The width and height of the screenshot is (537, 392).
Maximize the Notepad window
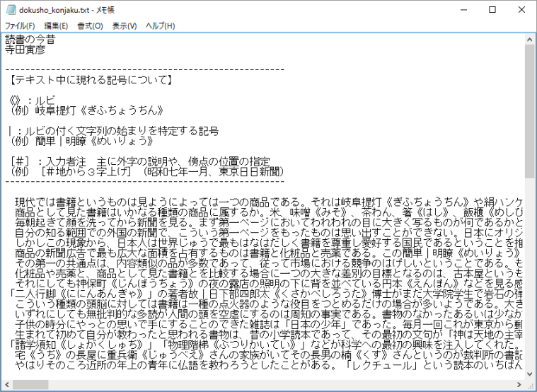tap(492, 10)
